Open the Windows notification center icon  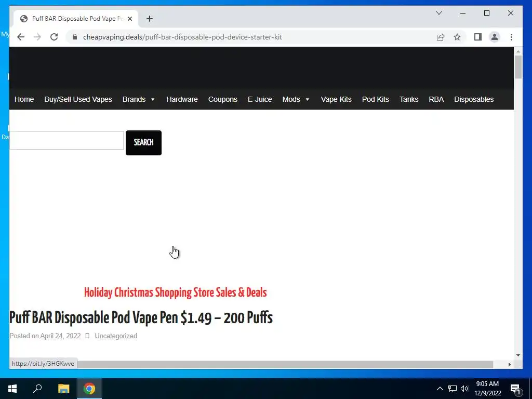pos(515,389)
